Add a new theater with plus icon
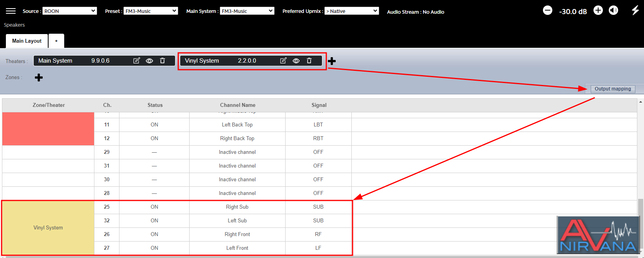 click(332, 61)
